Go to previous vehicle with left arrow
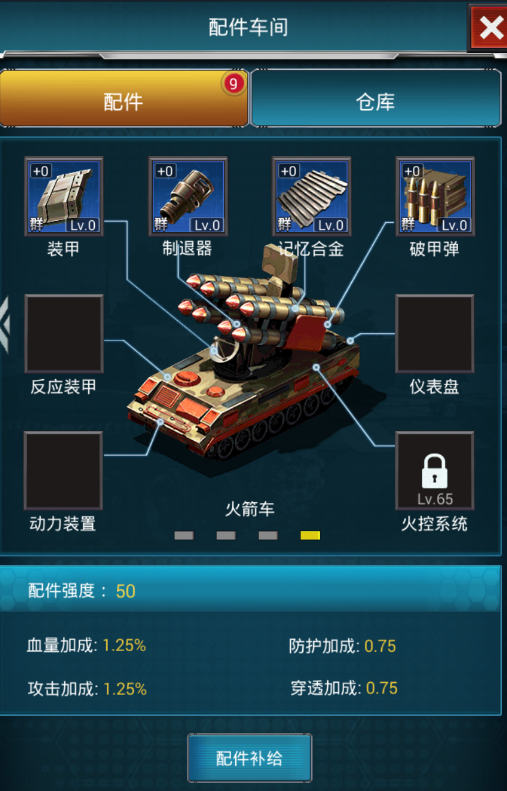Screen dimensions: 507x791 click(5, 324)
